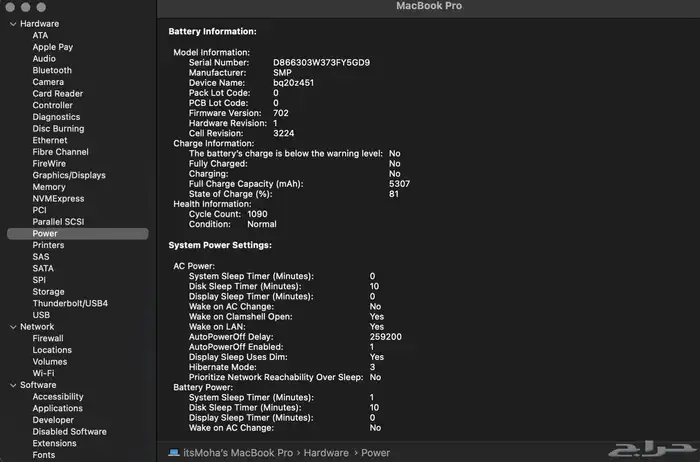Select PCI in the sidebar
Viewport: 700px width, 462px height.
coord(39,210)
